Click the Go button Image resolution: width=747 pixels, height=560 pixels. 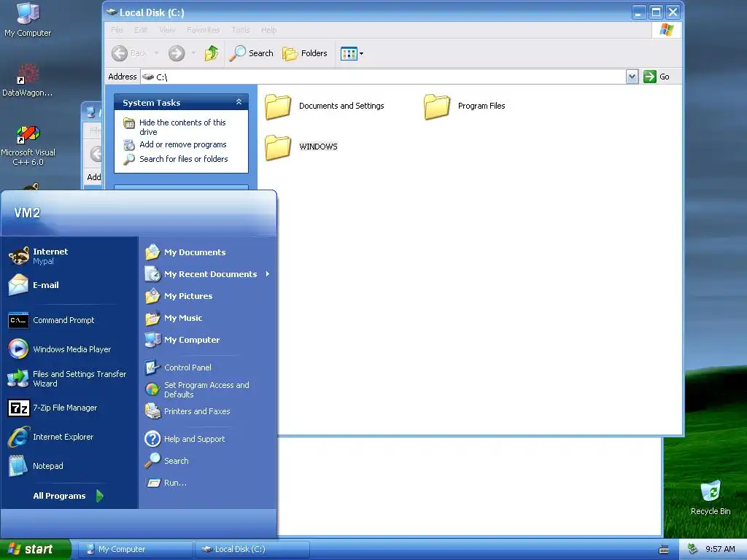(657, 77)
